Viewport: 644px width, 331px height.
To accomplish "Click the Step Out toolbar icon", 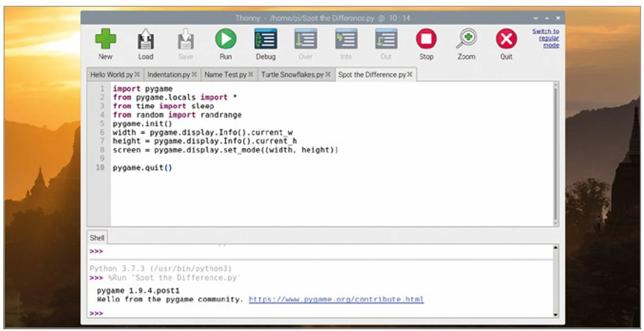I will (386, 39).
